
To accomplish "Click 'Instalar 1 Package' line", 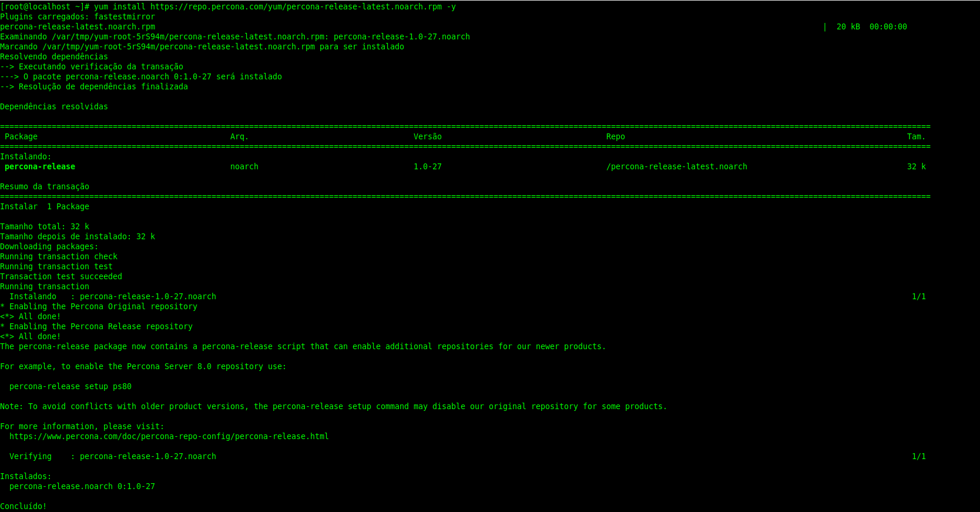I will [x=45, y=206].
